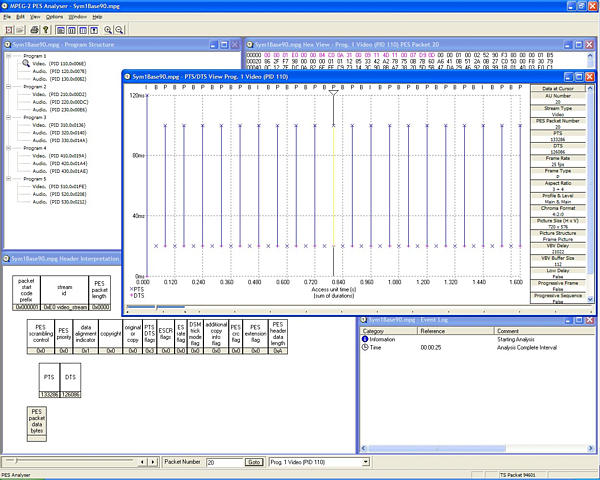Collapse the Program 5 tree node
Screen dimensions: 600x480
click(x=9, y=179)
